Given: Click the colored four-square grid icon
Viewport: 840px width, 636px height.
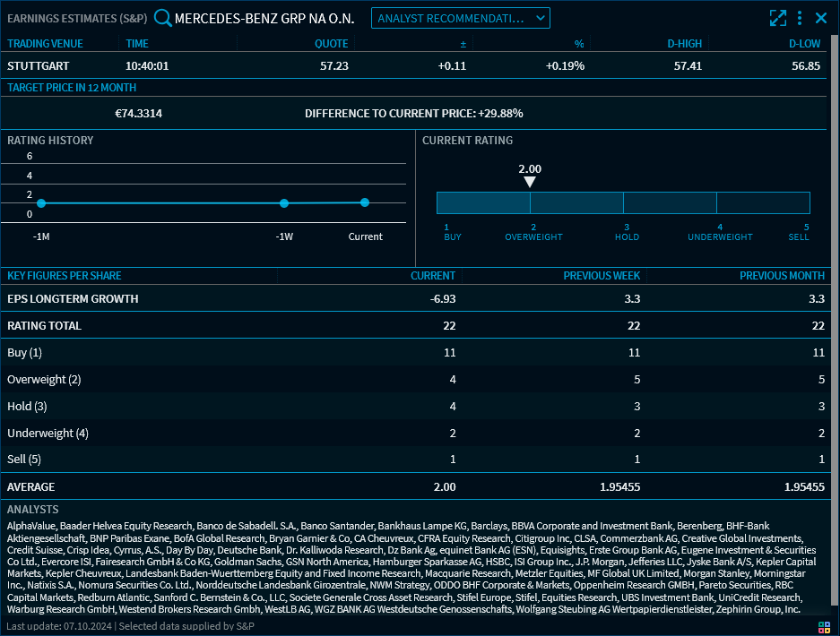Looking at the screenshot, I should point(824,626).
